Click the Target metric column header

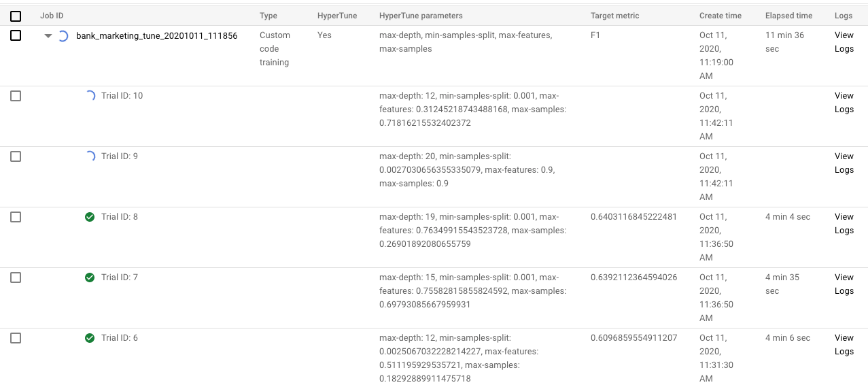click(x=614, y=16)
